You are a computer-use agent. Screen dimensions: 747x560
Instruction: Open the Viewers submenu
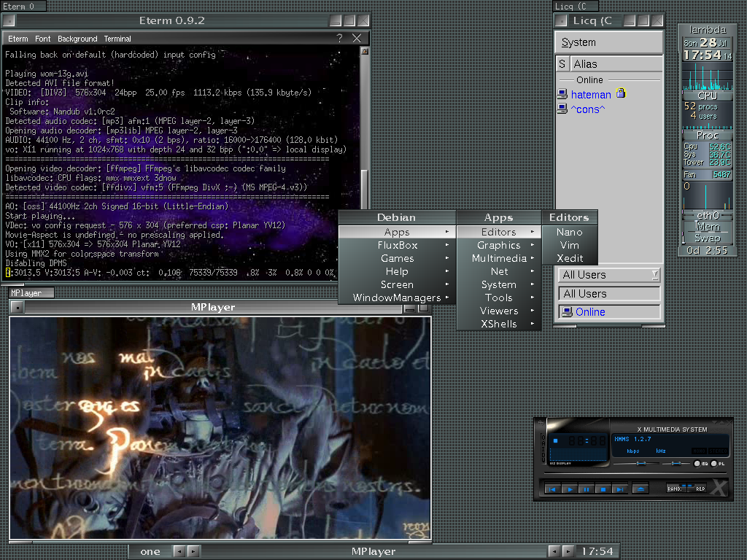pyautogui.click(x=498, y=311)
